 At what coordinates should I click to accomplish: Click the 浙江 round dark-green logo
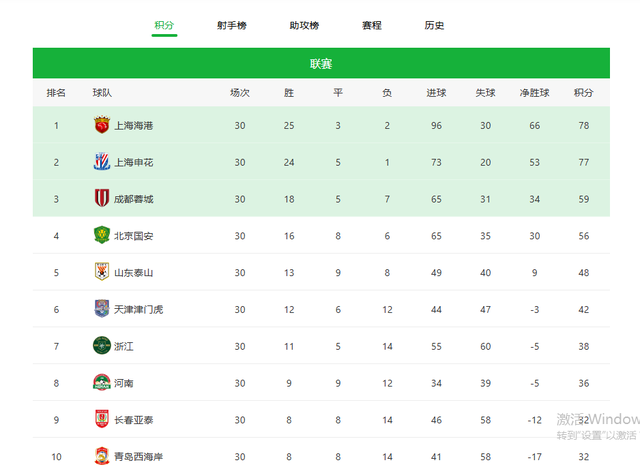pyautogui.click(x=102, y=345)
